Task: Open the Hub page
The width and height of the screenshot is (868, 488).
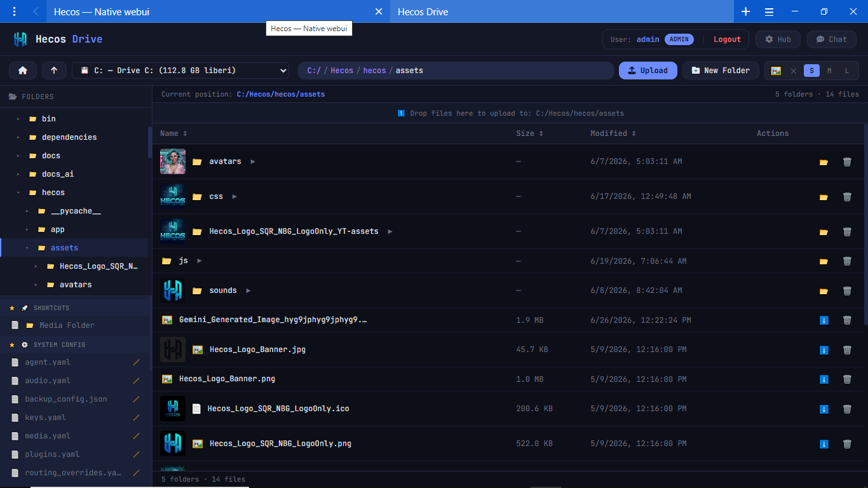Action: (x=778, y=39)
